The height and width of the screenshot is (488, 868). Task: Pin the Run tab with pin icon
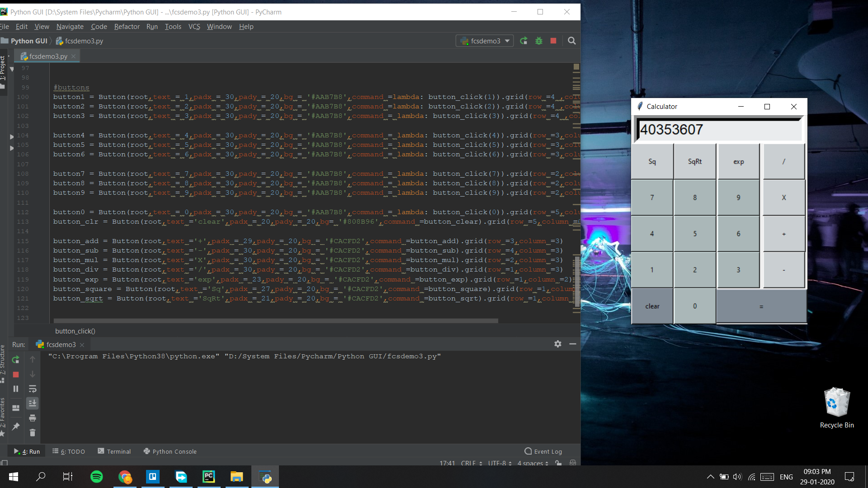[x=15, y=426]
